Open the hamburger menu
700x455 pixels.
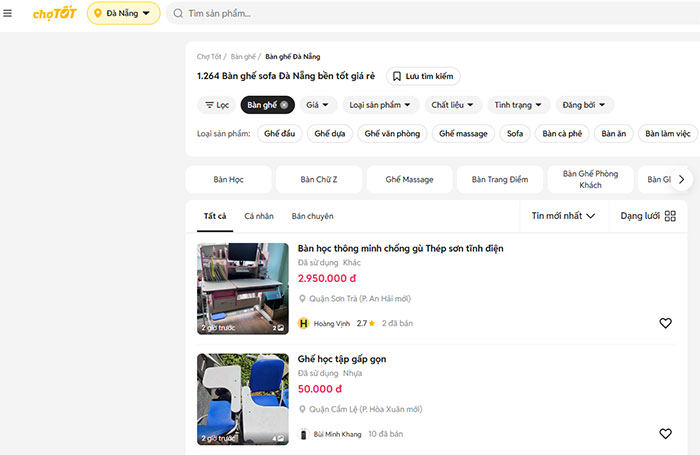[x=8, y=13]
